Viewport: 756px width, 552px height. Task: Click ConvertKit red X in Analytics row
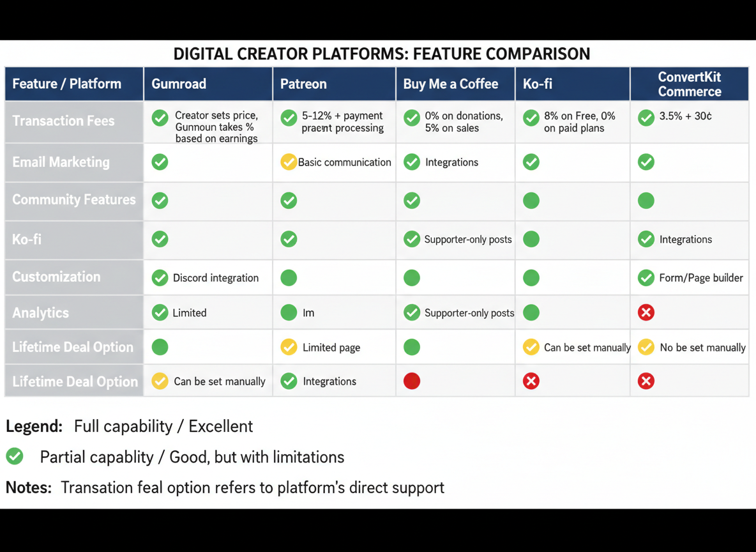[646, 312]
